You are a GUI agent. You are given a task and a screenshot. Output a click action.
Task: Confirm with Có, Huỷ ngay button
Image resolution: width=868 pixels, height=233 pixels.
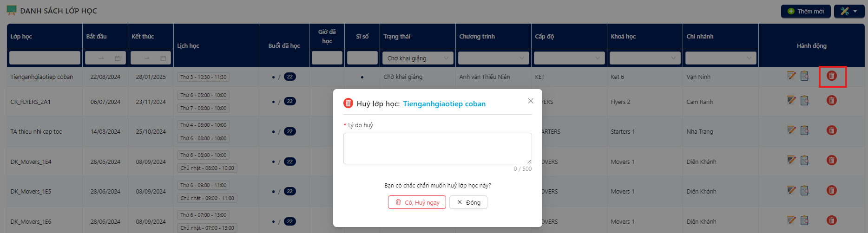click(x=417, y=202)
